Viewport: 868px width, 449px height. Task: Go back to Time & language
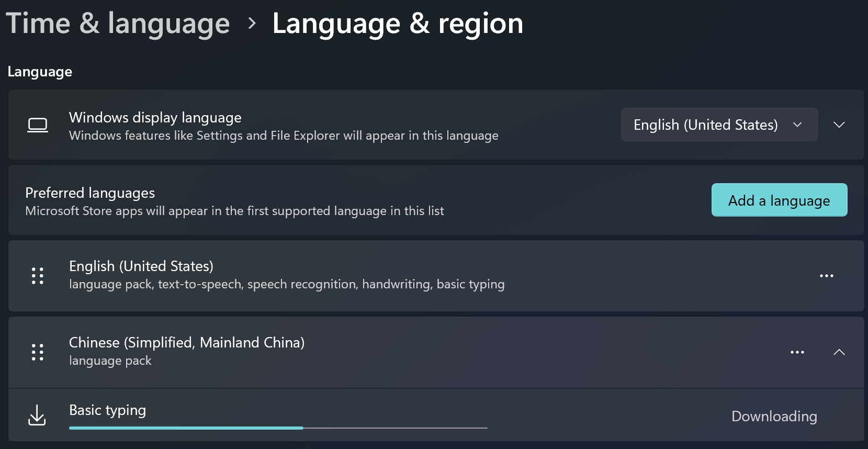pyautogui.click(x=118, y=24)
